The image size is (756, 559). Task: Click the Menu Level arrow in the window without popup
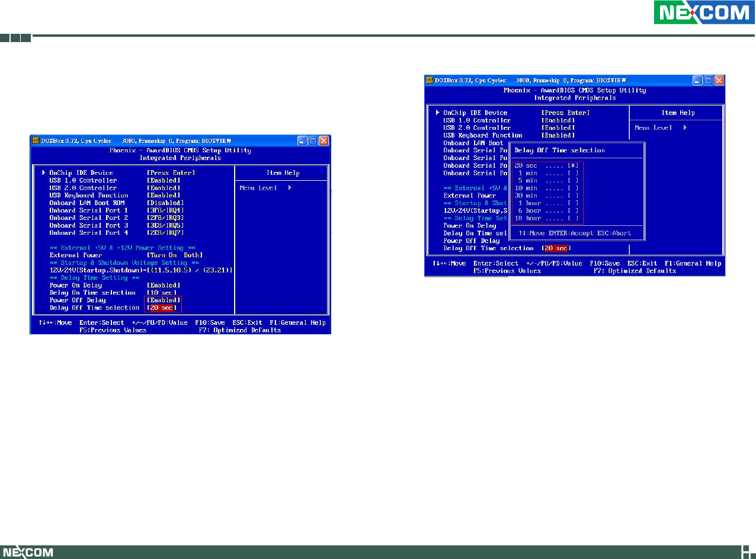(290, 187)
